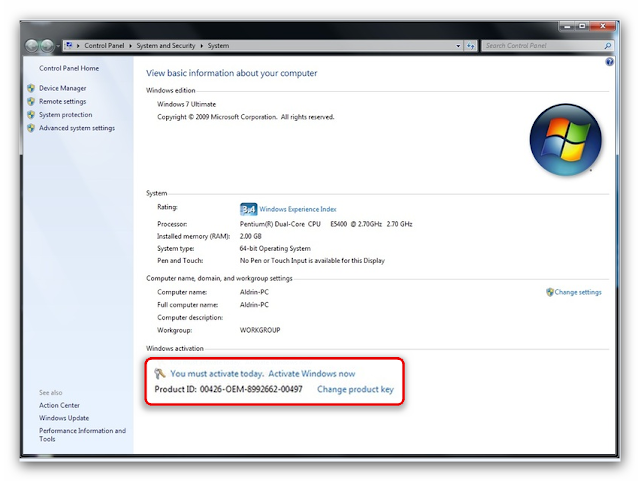Click the search magnifier icon

608,46
